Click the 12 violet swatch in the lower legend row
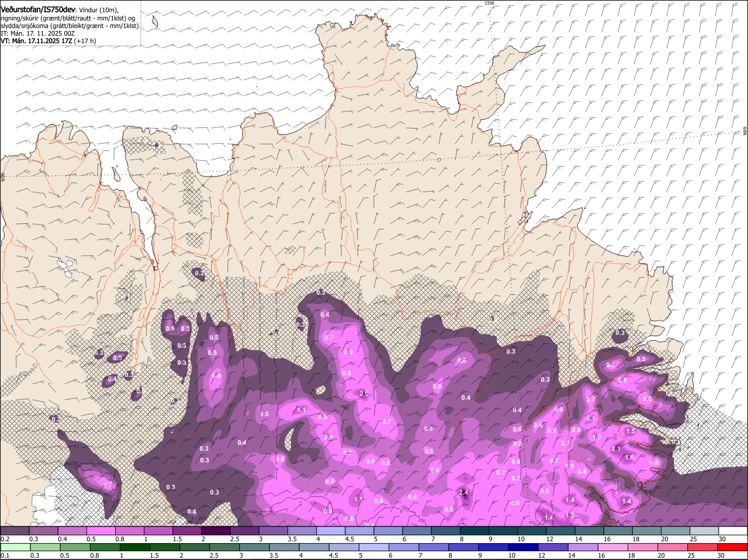 tap(553, 547)
